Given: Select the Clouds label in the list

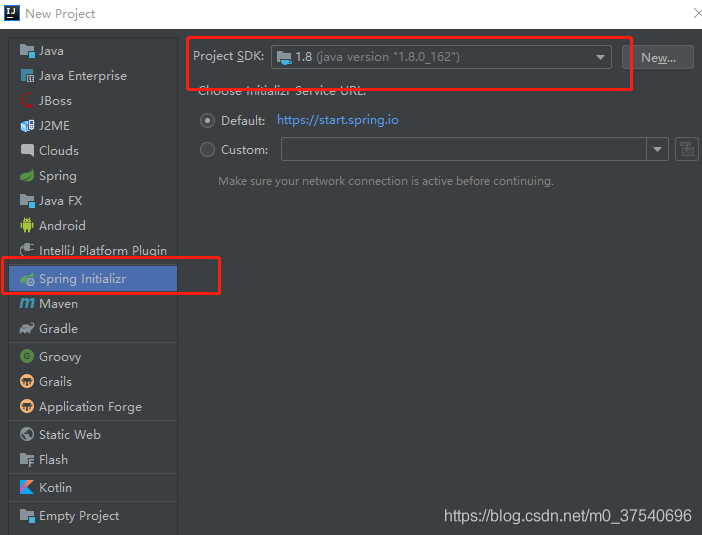Looking at the screenshot, I should point(59,151).
